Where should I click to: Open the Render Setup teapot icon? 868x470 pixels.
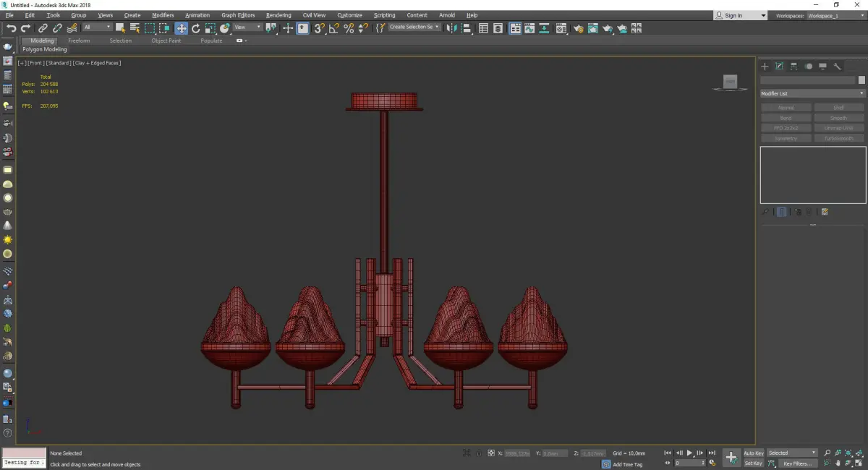point(579,28)
